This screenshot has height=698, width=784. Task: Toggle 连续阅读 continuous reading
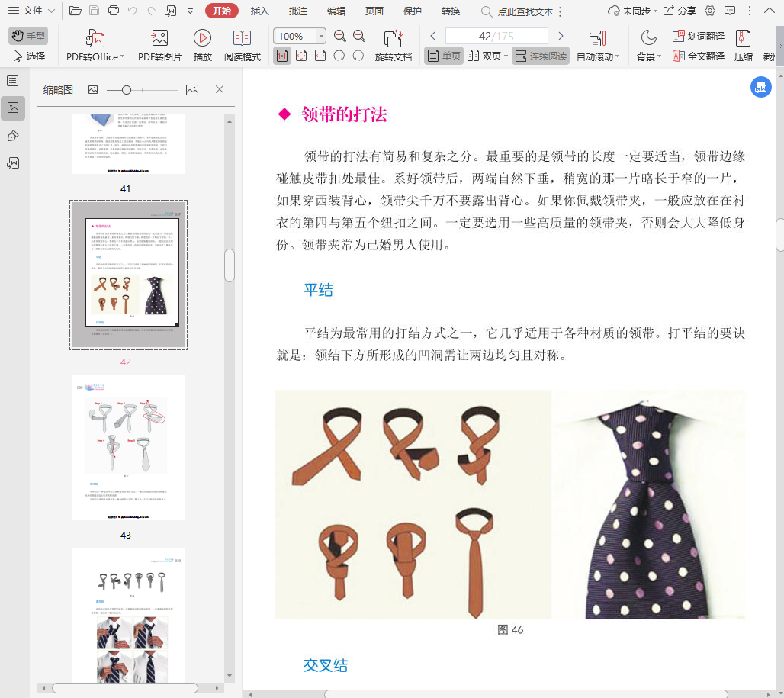(x=541, y=56)
